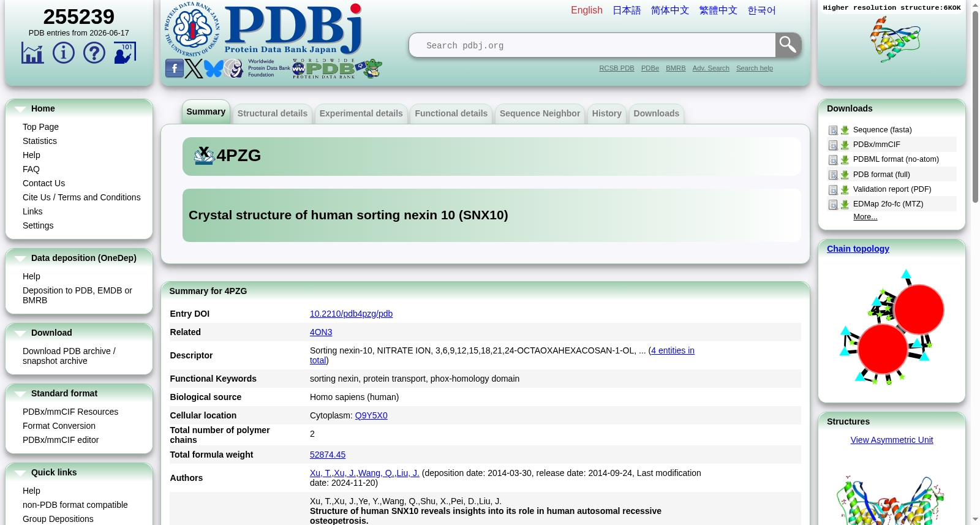Switch to the Summary tab
This screenshot has height=525, width=980.
(x=206, y=111)
